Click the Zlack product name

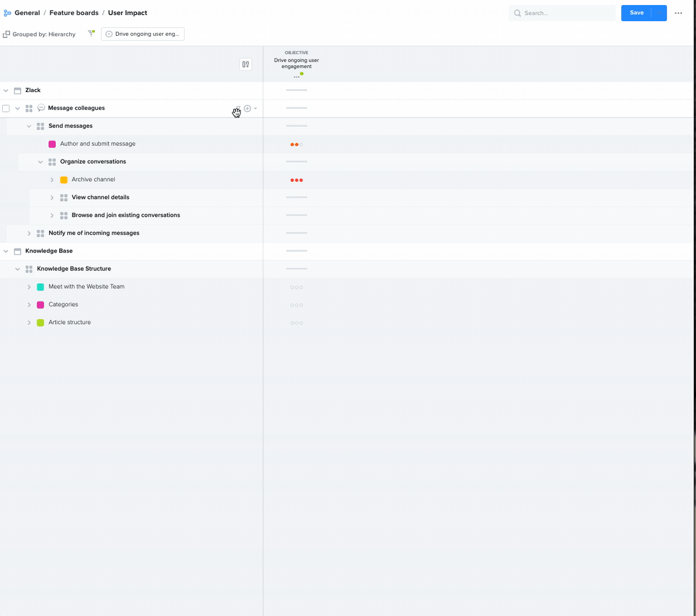[x=33, y=90]
